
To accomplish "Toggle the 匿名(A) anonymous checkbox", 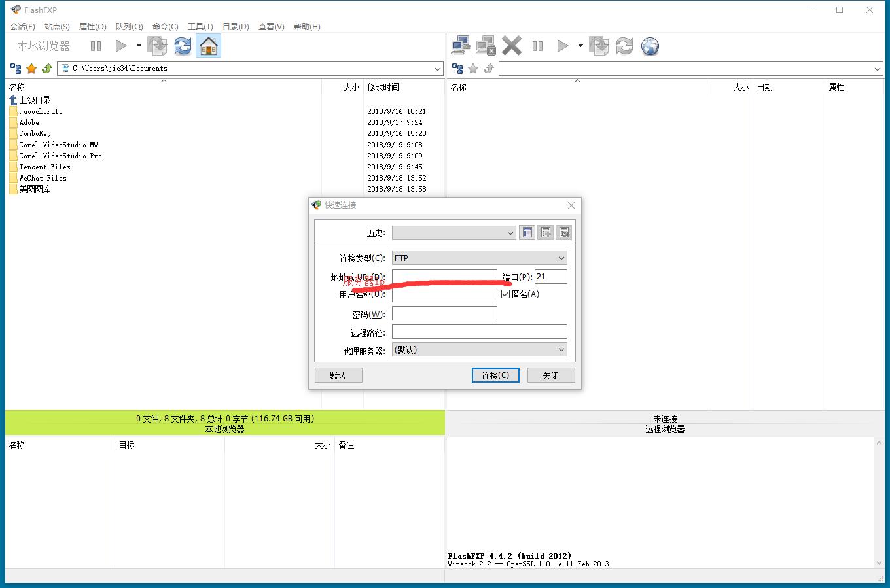I will tap(505, 294).
